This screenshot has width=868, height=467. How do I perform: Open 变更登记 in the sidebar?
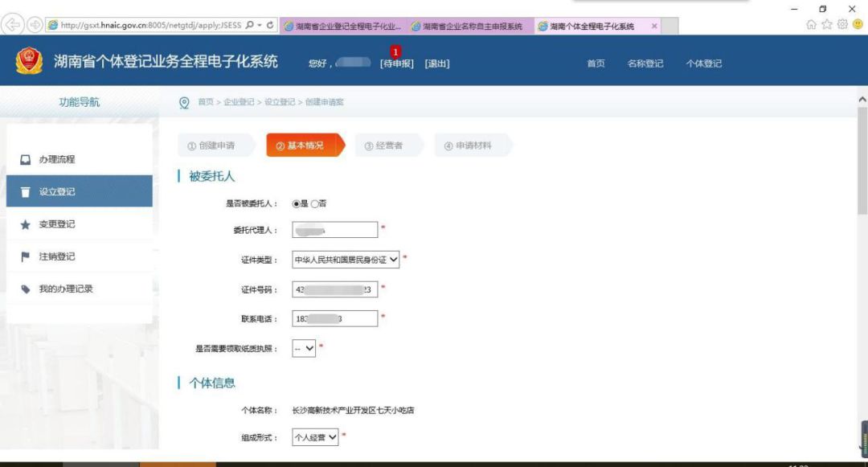79,224
